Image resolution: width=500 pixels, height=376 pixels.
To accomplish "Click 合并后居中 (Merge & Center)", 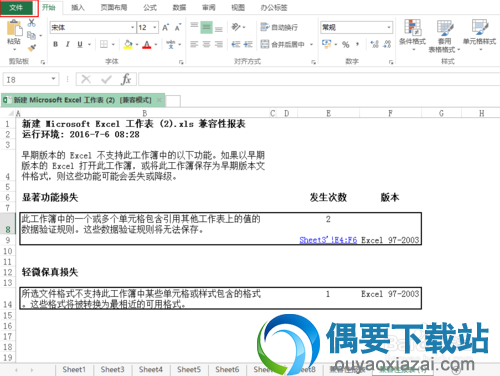I will coord(283,44).
